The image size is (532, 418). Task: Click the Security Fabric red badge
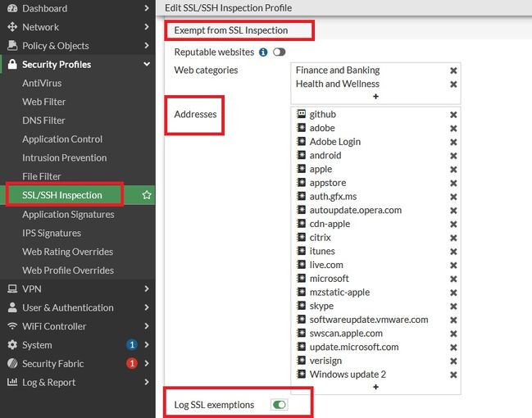coord(132,363)
